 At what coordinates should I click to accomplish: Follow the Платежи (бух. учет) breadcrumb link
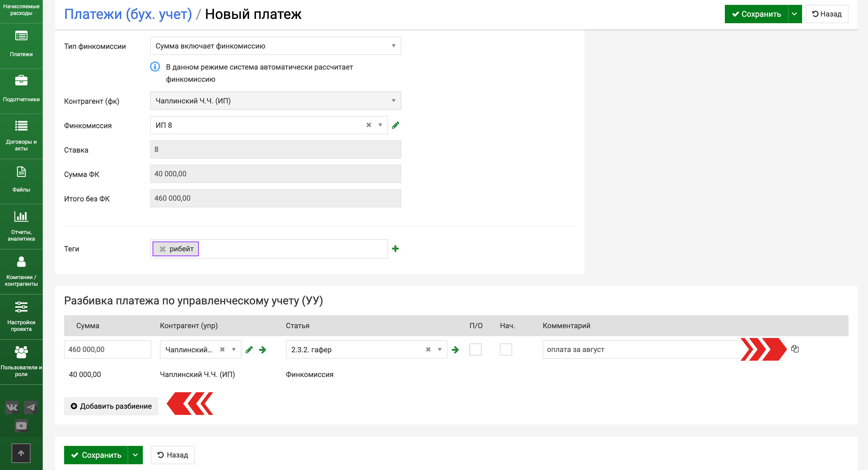(128, 14)
